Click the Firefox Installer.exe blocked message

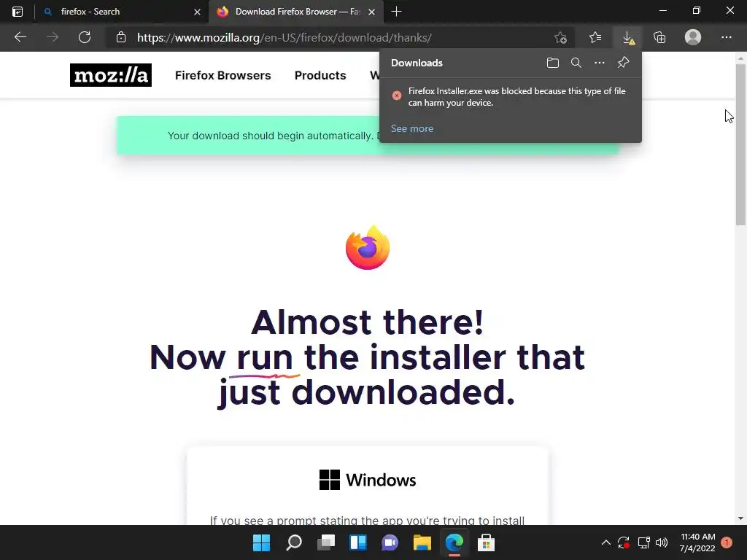[517, 97]
